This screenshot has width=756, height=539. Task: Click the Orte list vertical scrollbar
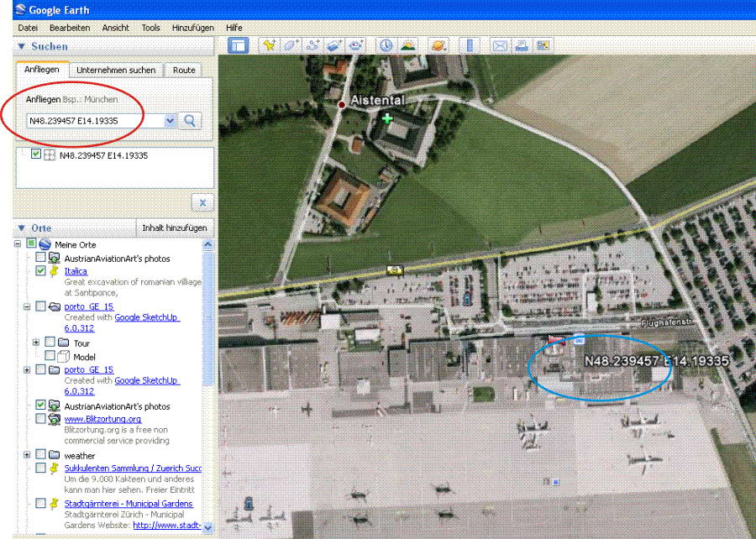(208, 336)
